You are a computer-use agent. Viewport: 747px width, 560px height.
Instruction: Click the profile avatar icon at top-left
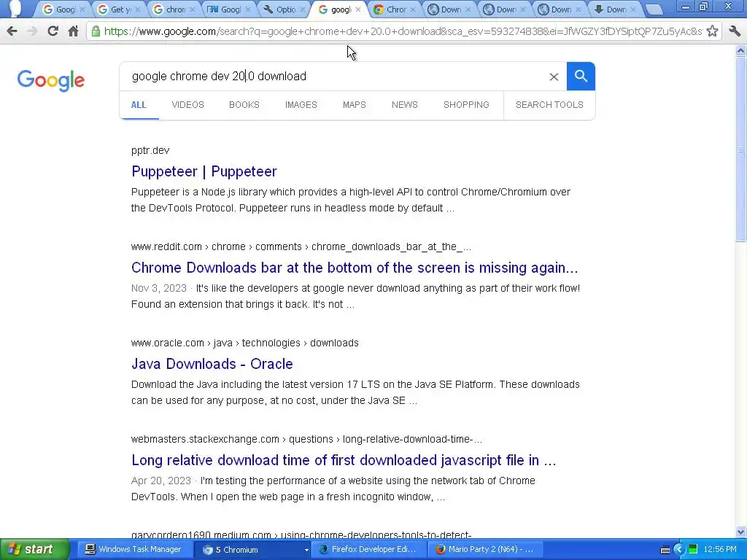point(15,9)
